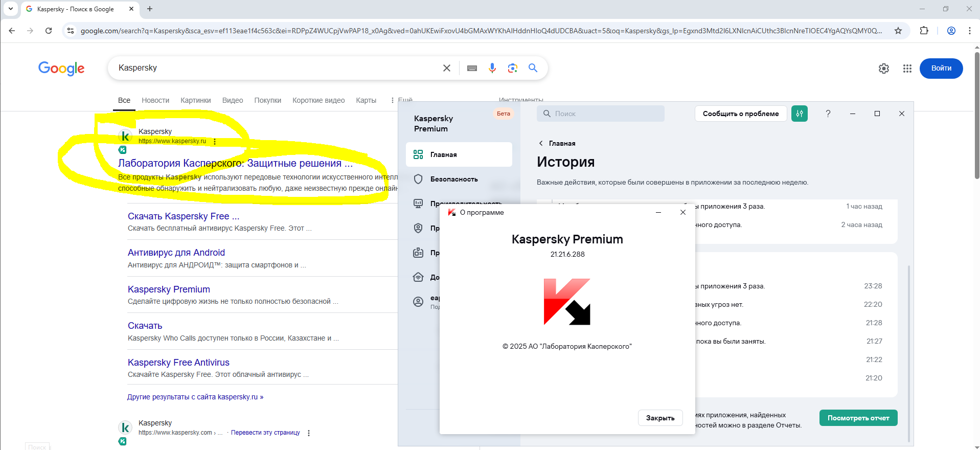Click the site info icon in address bar
Screen dimensions: 980x450
[71, 31]
